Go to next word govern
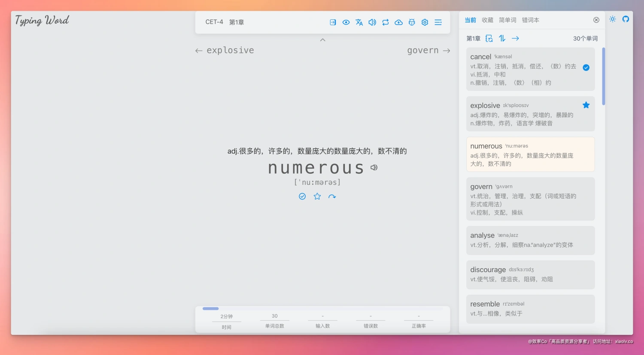This screenshot has width=644, height=355. point(428,51)
